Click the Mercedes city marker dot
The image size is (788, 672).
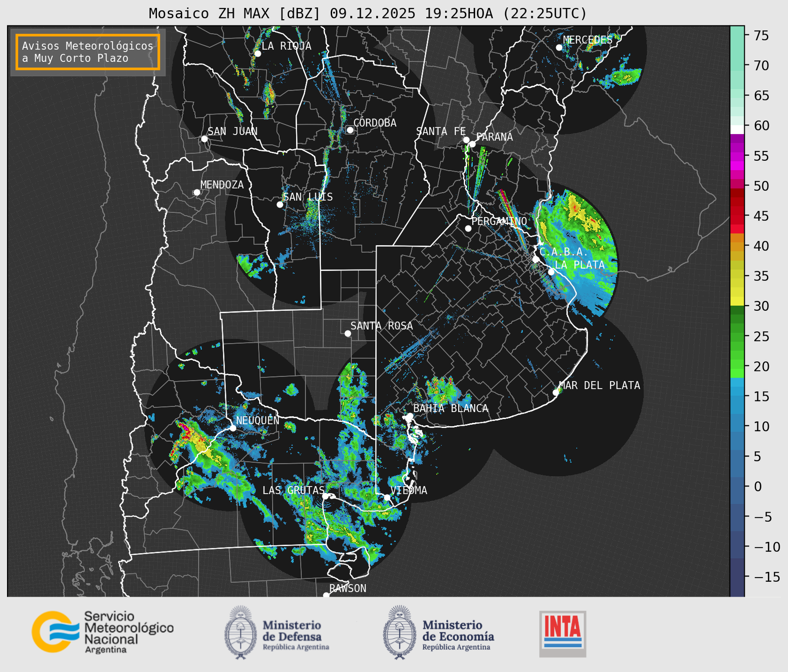tap(559, 48)
